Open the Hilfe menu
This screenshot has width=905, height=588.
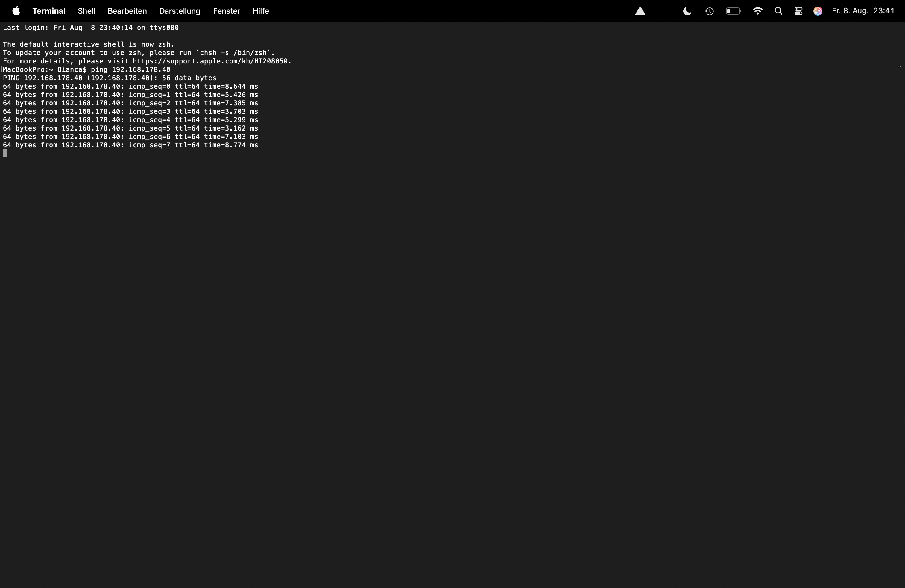[x=260, y=11]
